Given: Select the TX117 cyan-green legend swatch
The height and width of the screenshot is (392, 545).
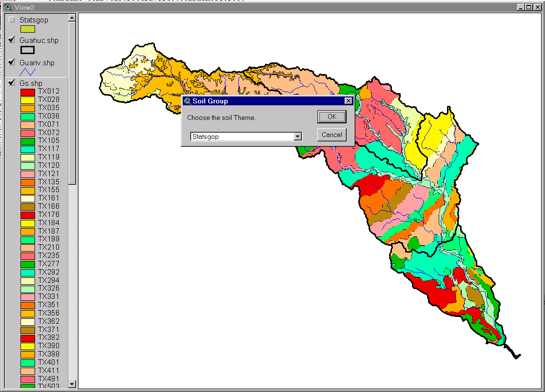Looking at the screenshot, I should pos(27,149).
